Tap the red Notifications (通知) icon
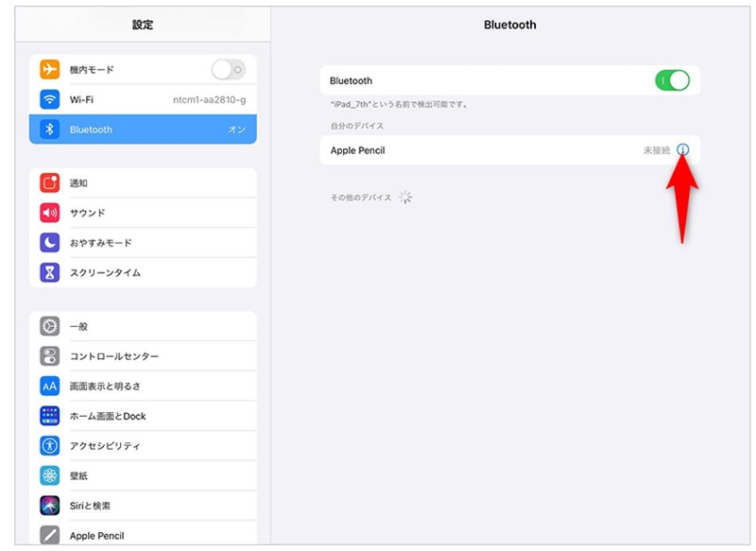Image resolution: width=756 pixels, height=551 pixels. 50,182
